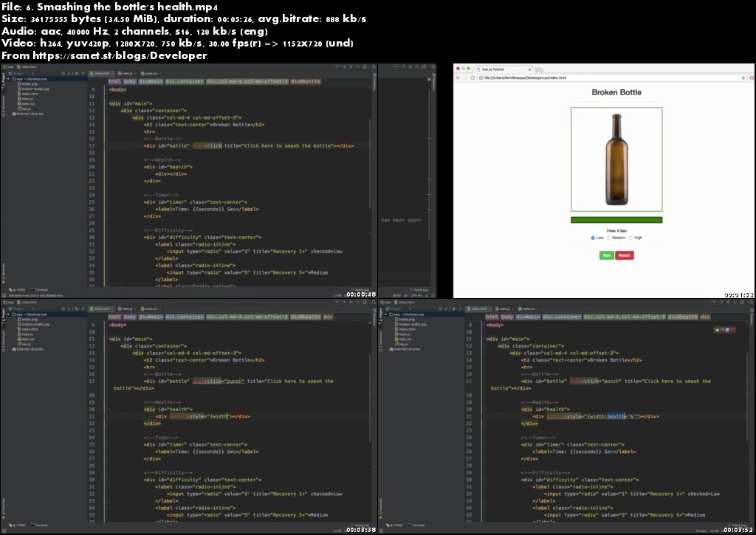Collapse vue folder arrow in 00:00:48 frame
Screen dimensions: 756x535
pyautogui.click(x=8, y=78)
